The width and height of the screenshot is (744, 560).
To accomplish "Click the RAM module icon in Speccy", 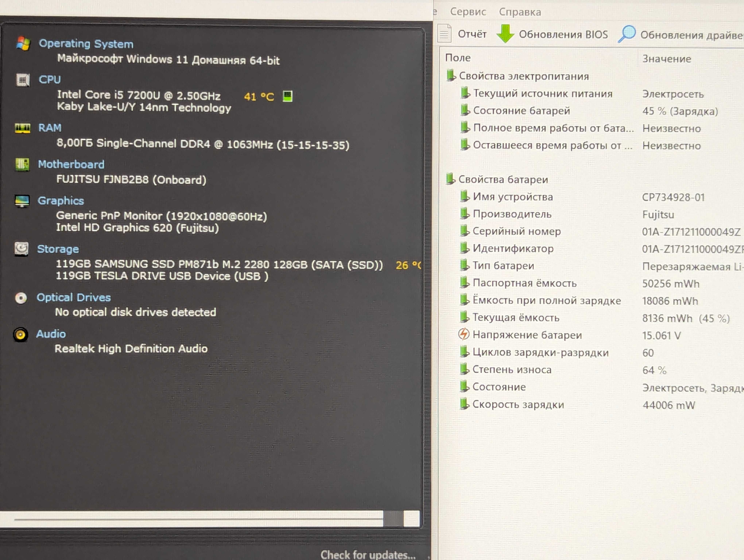I will [23, 128].
